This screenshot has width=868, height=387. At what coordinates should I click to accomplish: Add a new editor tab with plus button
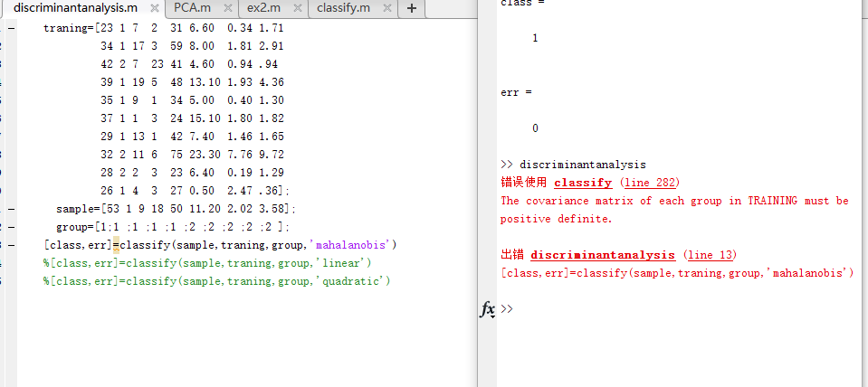(x=411, y=8)
